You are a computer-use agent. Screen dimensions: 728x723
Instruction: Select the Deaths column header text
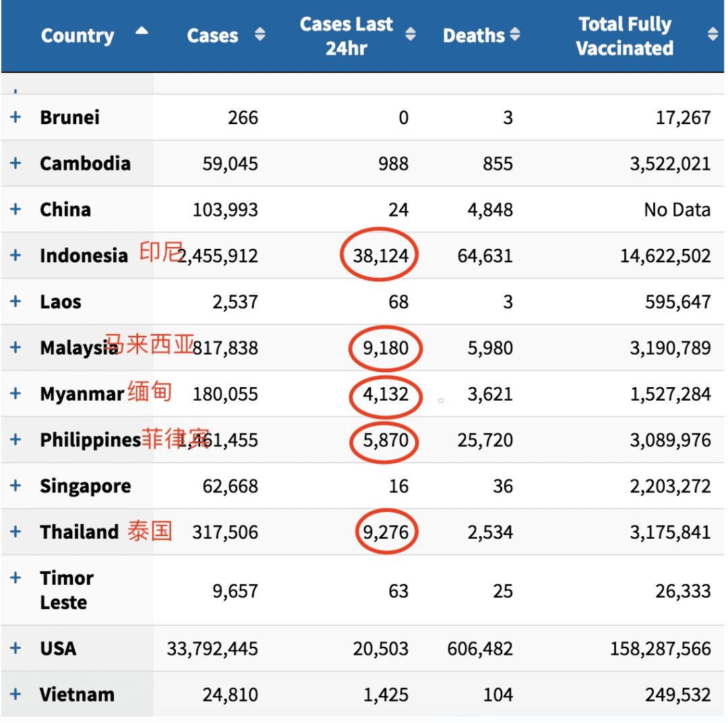click(474, 36)
